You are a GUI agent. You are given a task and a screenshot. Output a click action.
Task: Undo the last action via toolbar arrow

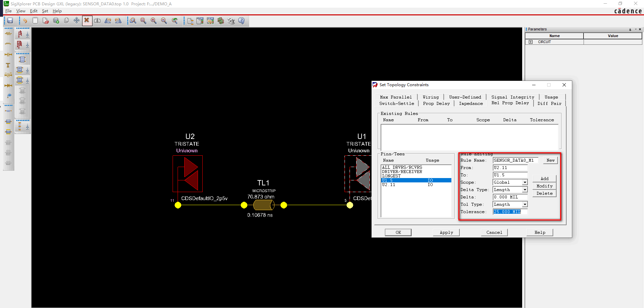pos(25,21)
